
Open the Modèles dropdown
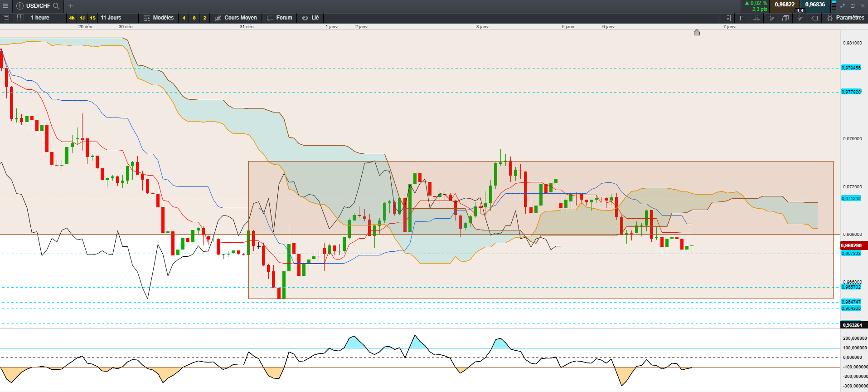[x=163, y=18]
